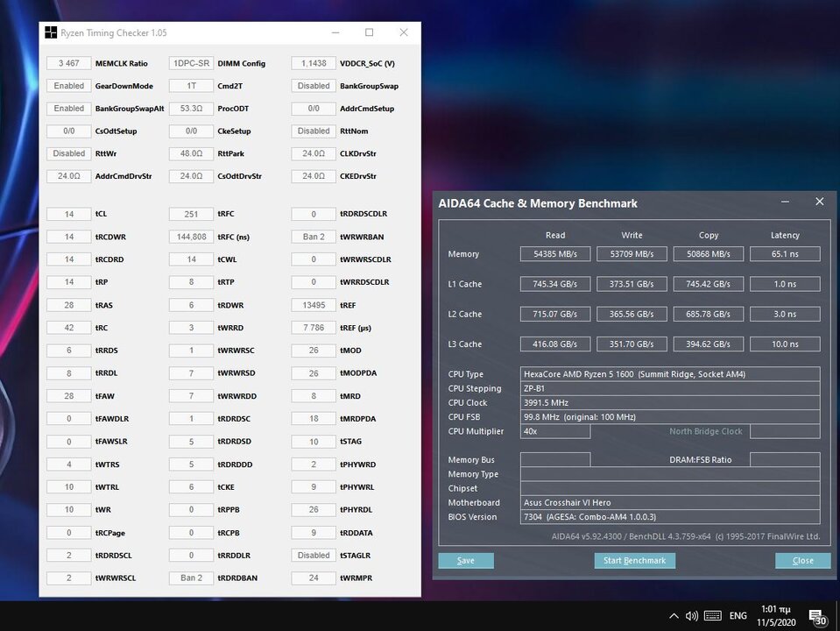
Task: Select the empty DRAM:FSB Ratio field
Action: (x=786, y=459)
